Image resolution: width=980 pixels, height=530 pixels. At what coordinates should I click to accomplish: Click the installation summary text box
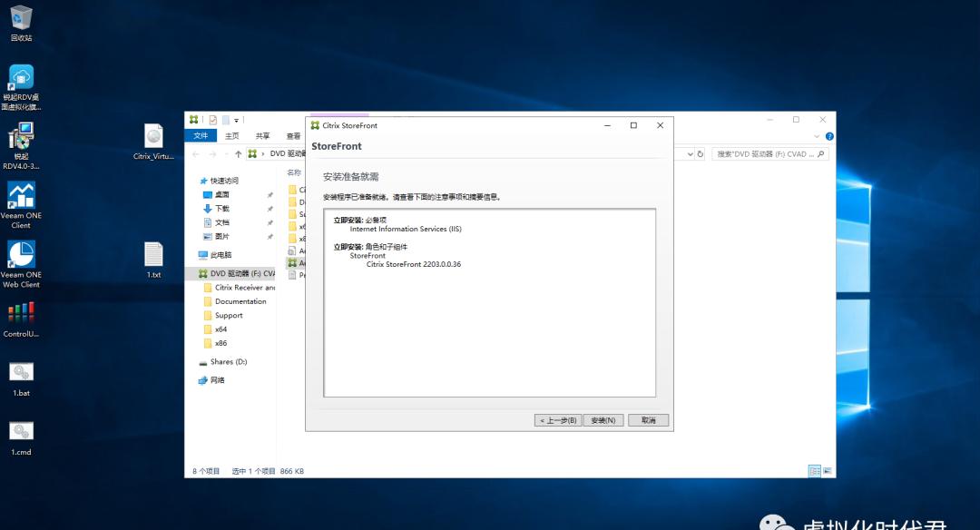489,302
